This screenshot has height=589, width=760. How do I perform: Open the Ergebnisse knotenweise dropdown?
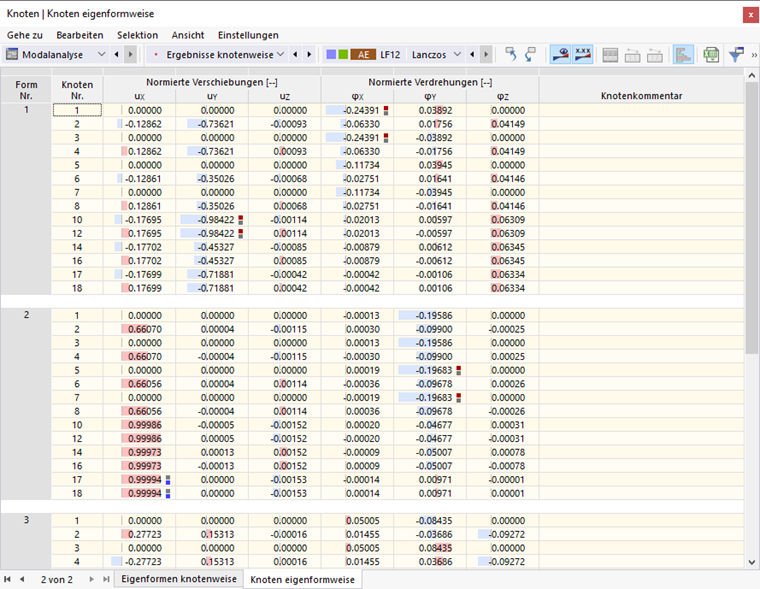point(280,54)
